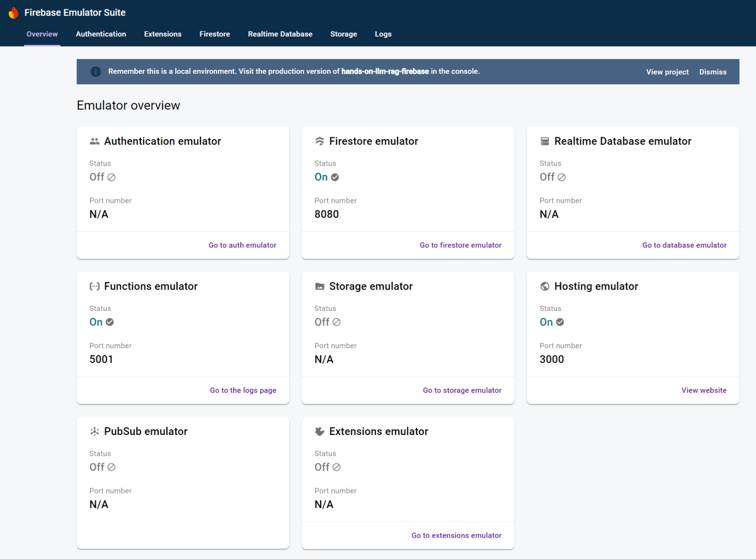Click the Hosting port number 3000
Image resolution: width=756 pixels, height=559 pixels.
552,359
